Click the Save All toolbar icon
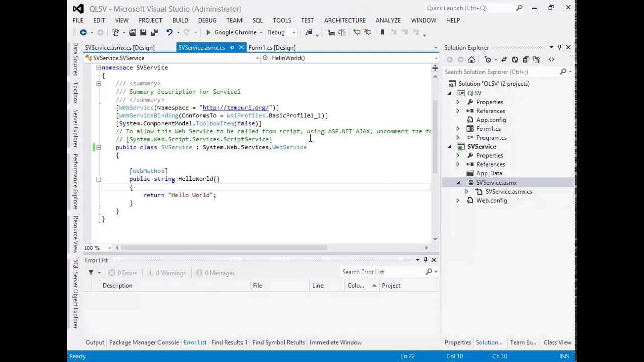Screen dimensions: 644x362 [154, 32]
